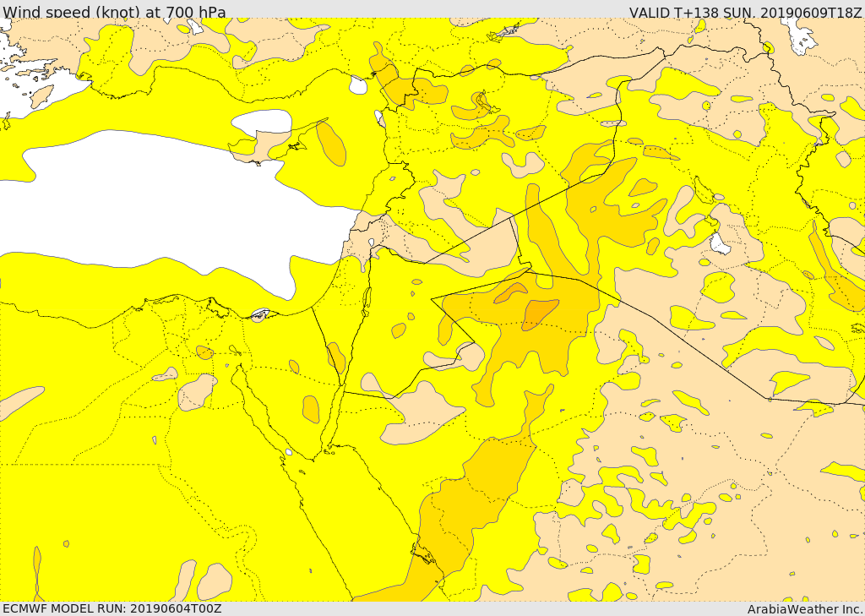Click the "Wind speed (knot) at 700 hPa" title
The image size is (865, 616).
(x=115, y=12)
